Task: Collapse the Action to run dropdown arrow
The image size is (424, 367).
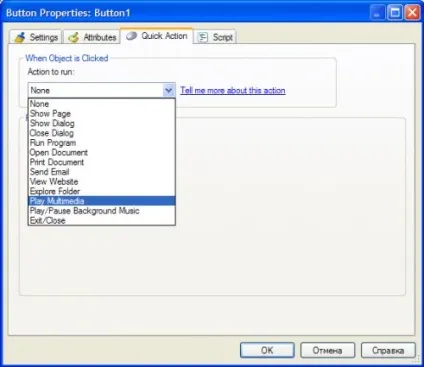Action: (169, 90)
